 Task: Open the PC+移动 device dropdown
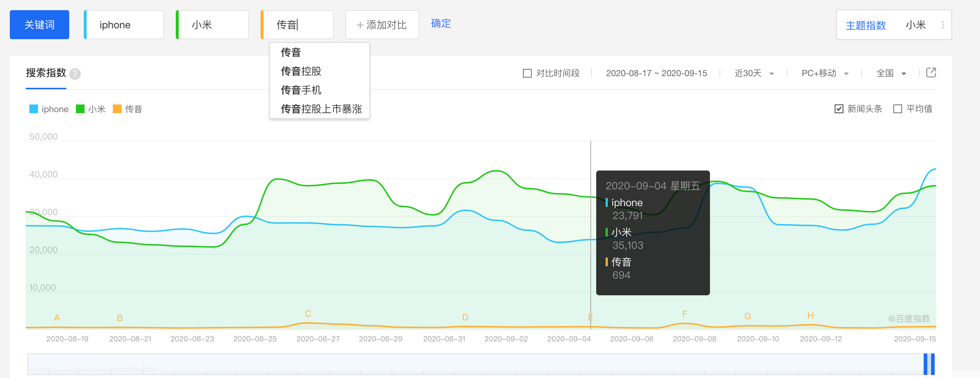click(824, 73)
